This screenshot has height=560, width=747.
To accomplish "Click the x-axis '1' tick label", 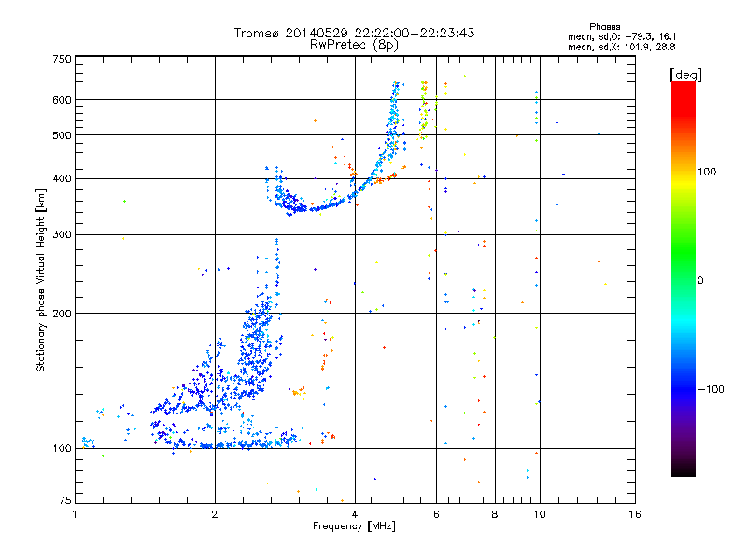I will click(75, 514).
